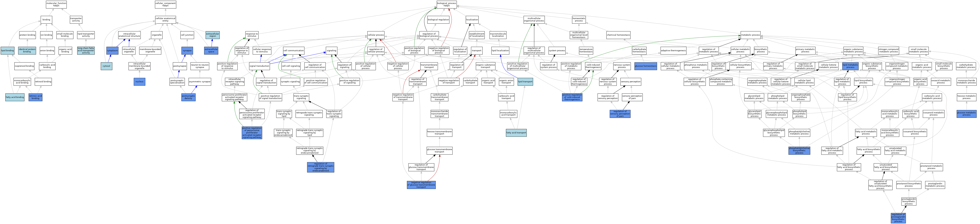Select the cellular process node
The image size is (980, 224).
[376, 35]
